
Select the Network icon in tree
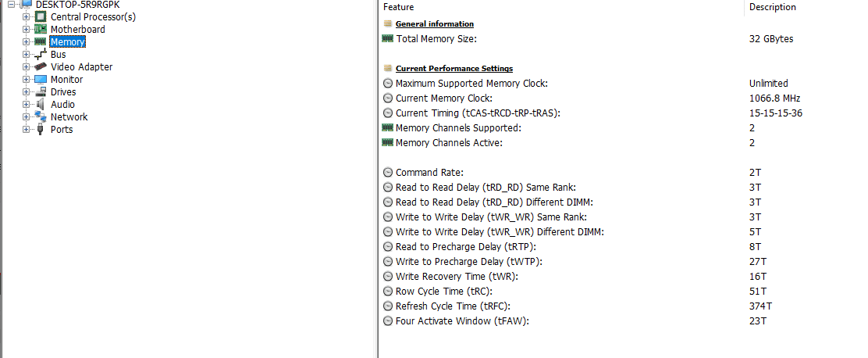tap(41, 117)
